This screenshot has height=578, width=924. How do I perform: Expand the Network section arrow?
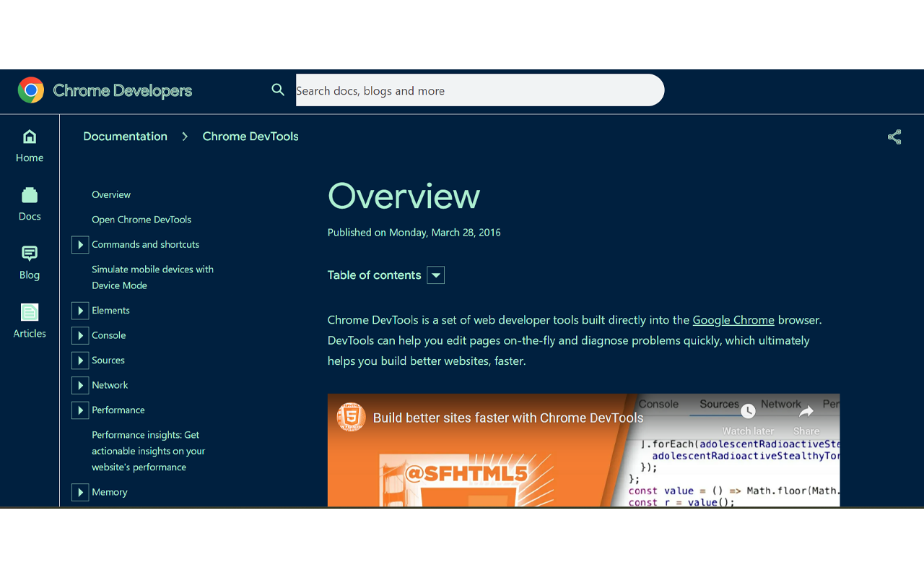click(80, 386)
